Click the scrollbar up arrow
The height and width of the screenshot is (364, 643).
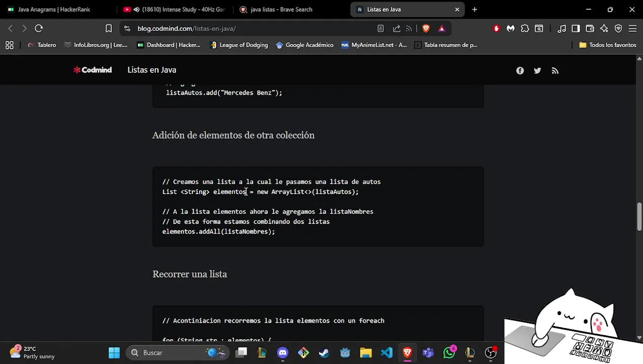(639, 59)
